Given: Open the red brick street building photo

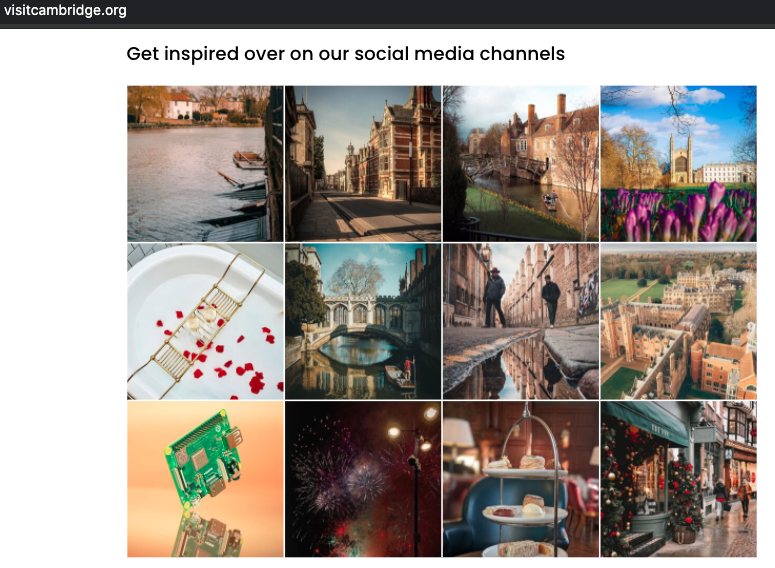Looking at the screenshot, I should coord(363,164).
